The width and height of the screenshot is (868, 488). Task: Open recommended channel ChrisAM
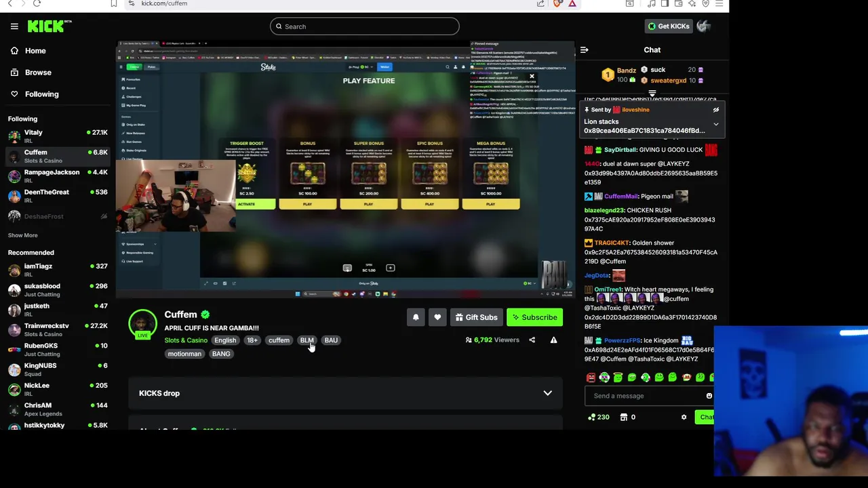pyautogui.click(x=58, y=409)
